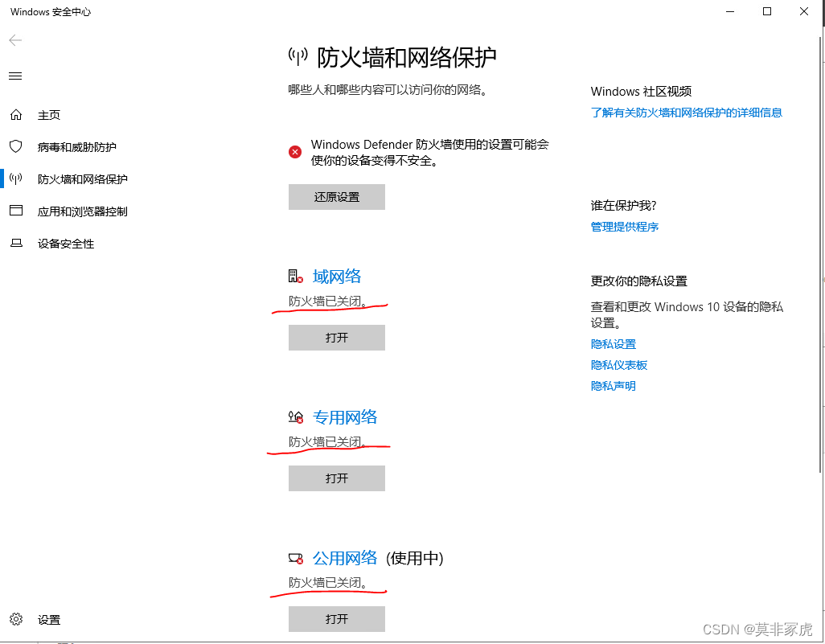Maximize the Windows 安全中心 window
Viewport: 825px width, 644px height.
[x=767, y=11]
